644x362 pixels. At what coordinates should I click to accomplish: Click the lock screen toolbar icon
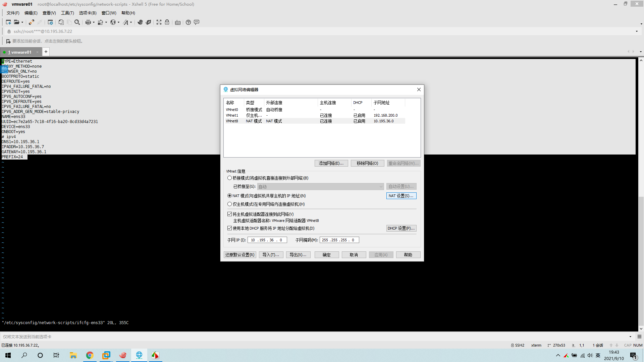point(167,22)
